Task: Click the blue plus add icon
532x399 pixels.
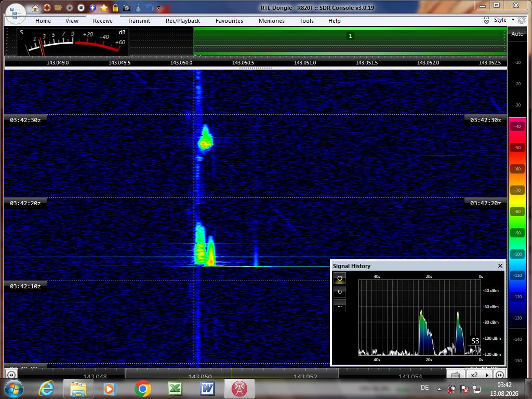Action: click(x=92, y=7)
